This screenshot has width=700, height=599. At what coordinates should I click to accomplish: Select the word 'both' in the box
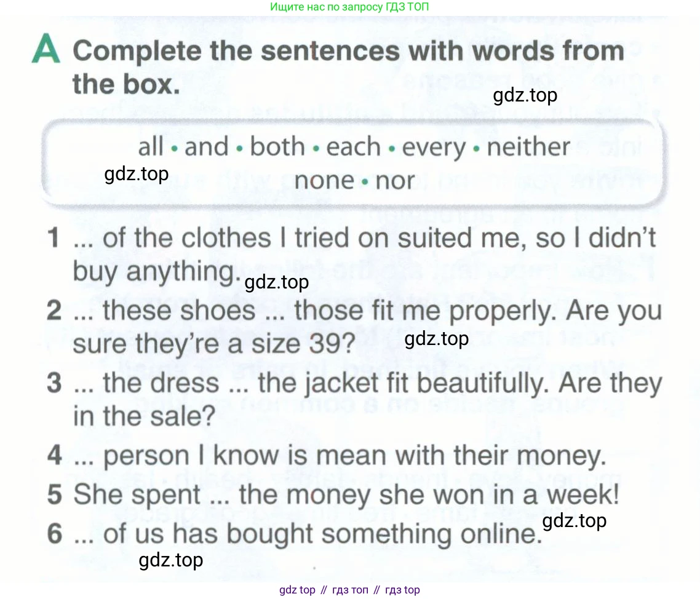click(x=277, y=146)
